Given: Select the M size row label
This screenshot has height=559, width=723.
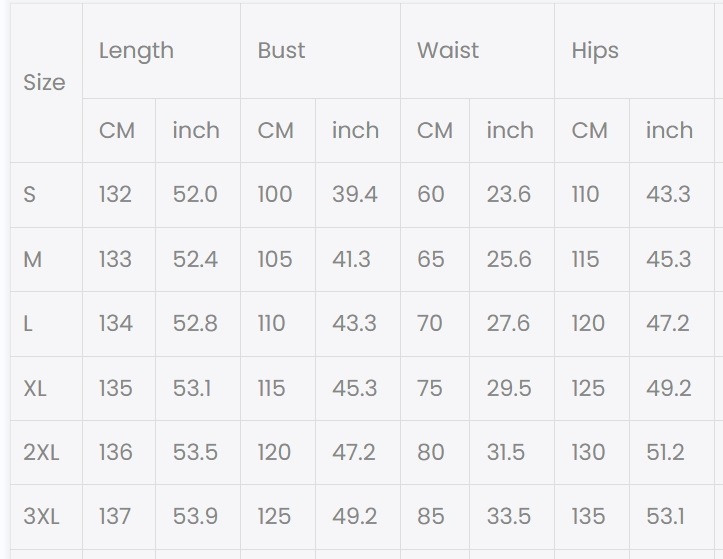Looking at the screenshot, I should click(33, 260).
